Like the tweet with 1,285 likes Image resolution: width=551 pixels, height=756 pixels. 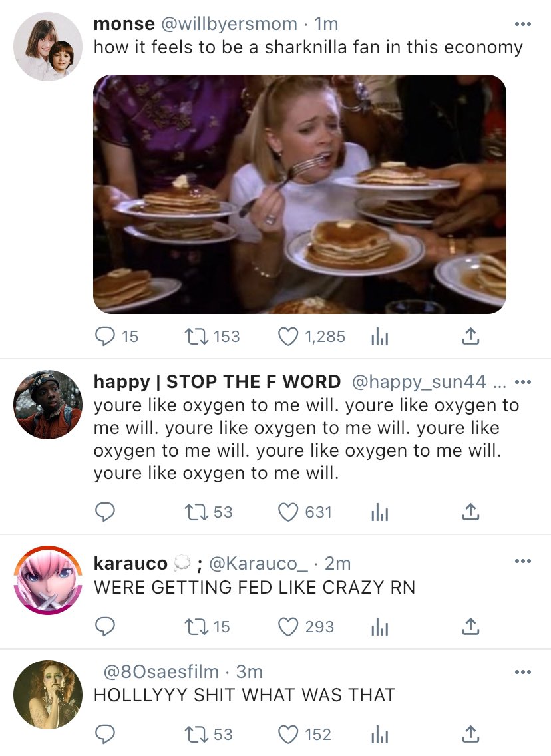point(288,337)
